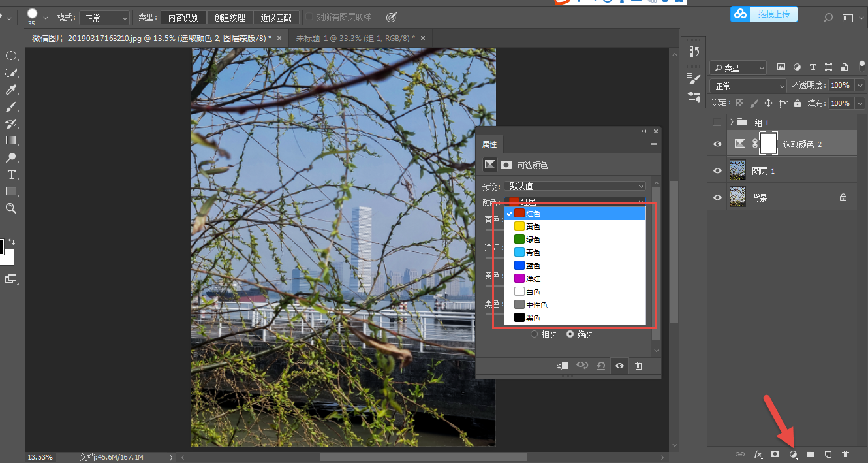
Task: Select the Quick Selection tool
Action: click(x=11, y=73)
